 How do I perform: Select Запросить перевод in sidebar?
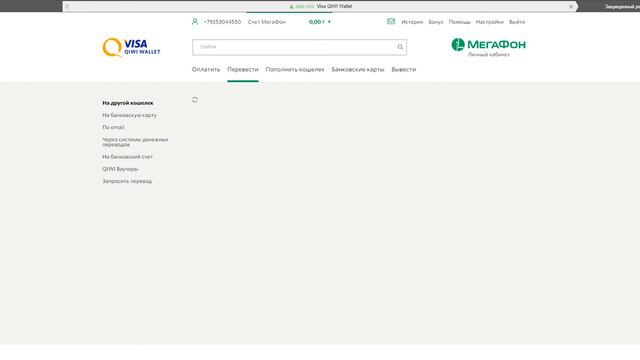(x=127, y=181)
